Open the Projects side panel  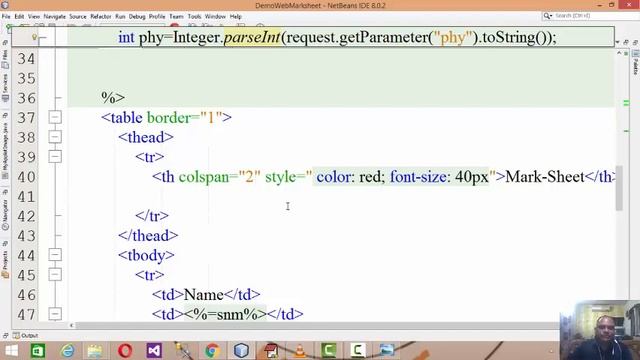[x=5, y=264]
